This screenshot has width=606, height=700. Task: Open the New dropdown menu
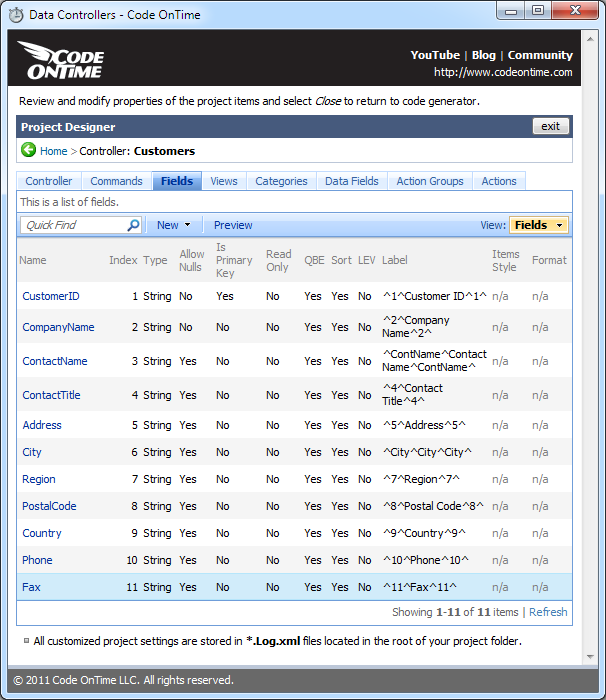tap(173, 225)
